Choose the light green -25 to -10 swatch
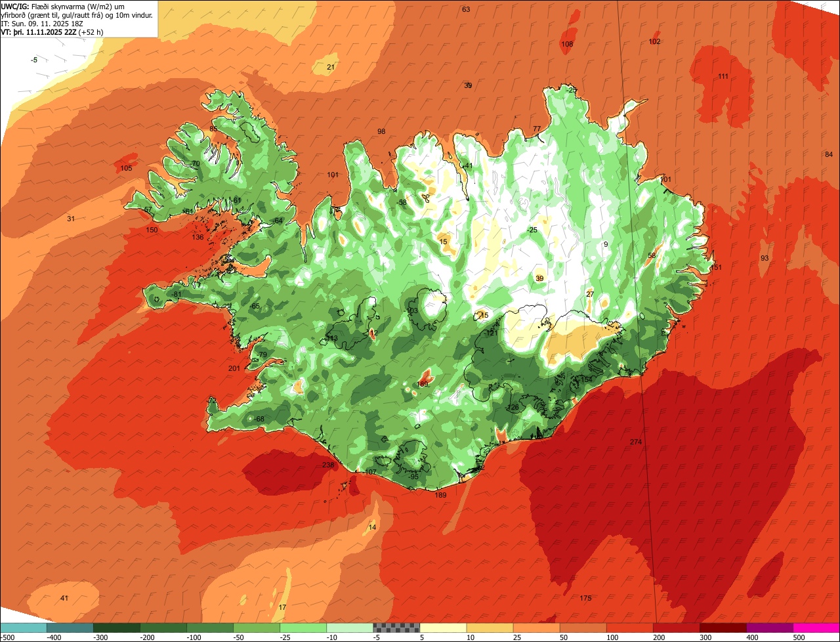Image resolution: width=840 pixels, height=642 pixels. [303, 627]
